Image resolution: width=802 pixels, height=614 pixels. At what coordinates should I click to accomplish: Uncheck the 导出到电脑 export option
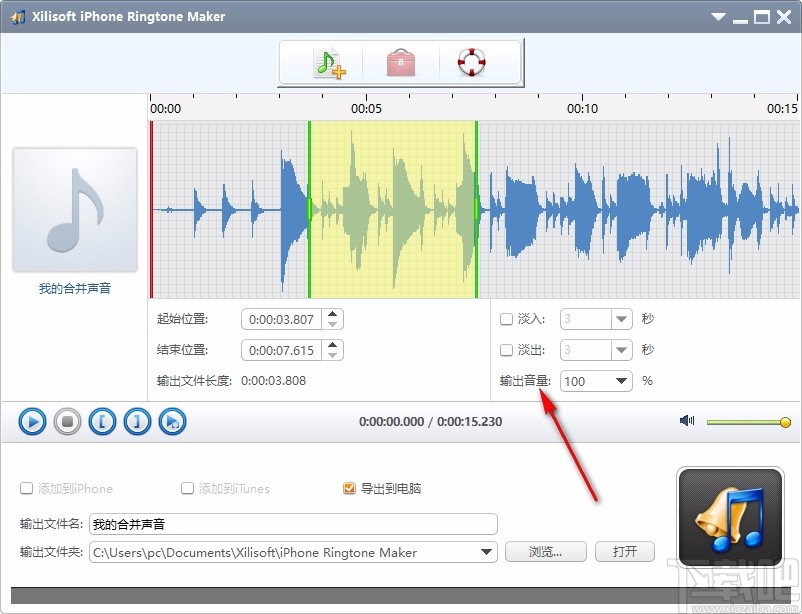(350, 488)
